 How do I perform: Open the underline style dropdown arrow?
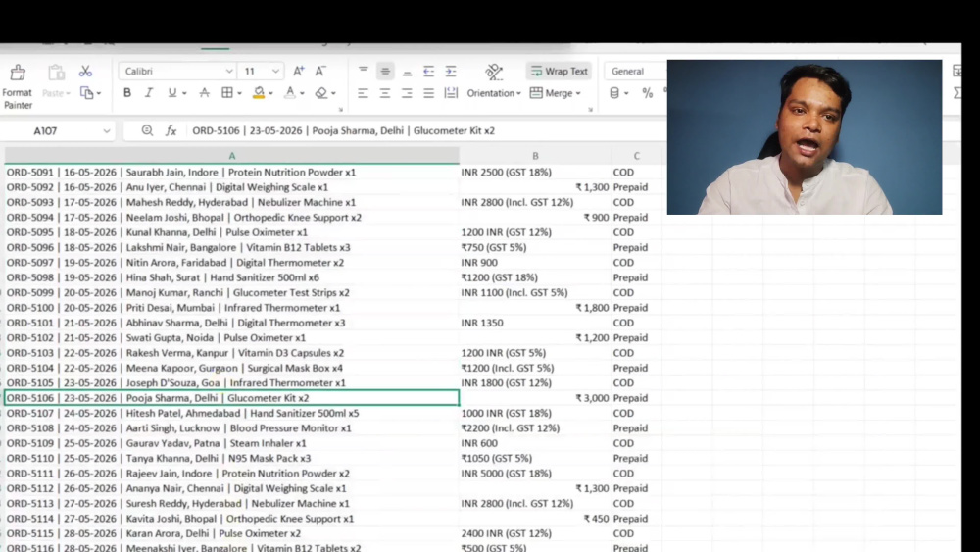184,94
